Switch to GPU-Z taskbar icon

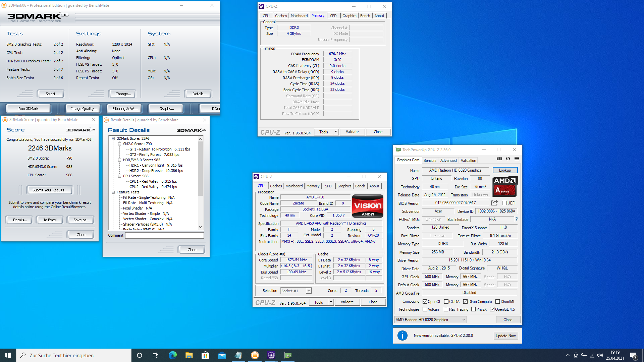(x=288, y=355)
